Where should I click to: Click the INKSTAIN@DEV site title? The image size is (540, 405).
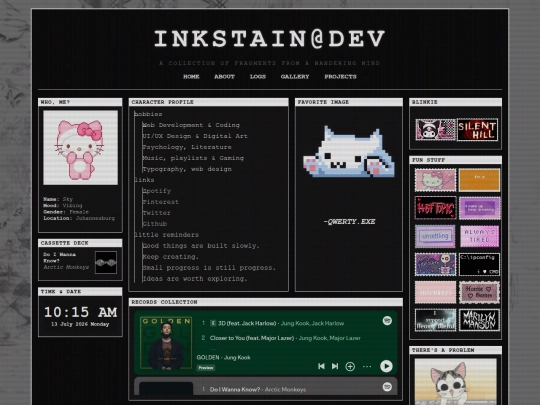pos(270,39)
